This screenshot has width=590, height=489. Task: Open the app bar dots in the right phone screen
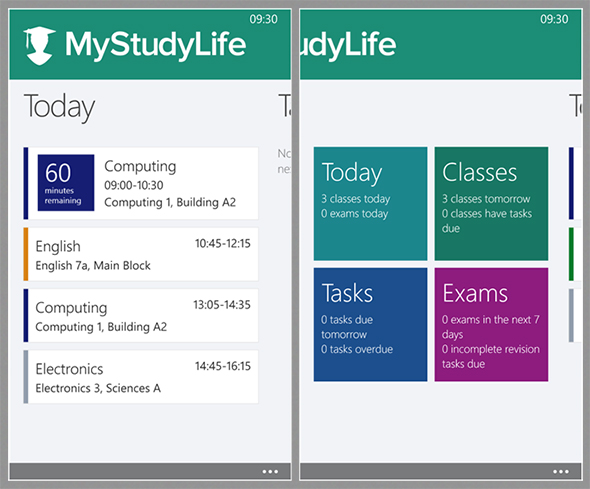click(561, 471)
